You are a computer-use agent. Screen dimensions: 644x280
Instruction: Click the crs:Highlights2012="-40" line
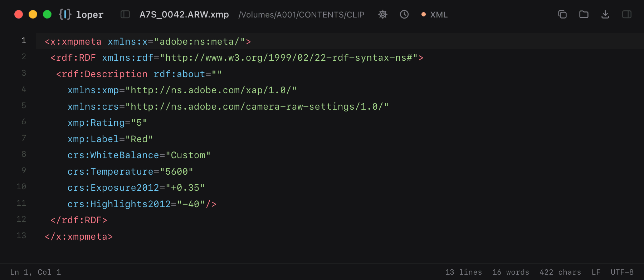142,204
